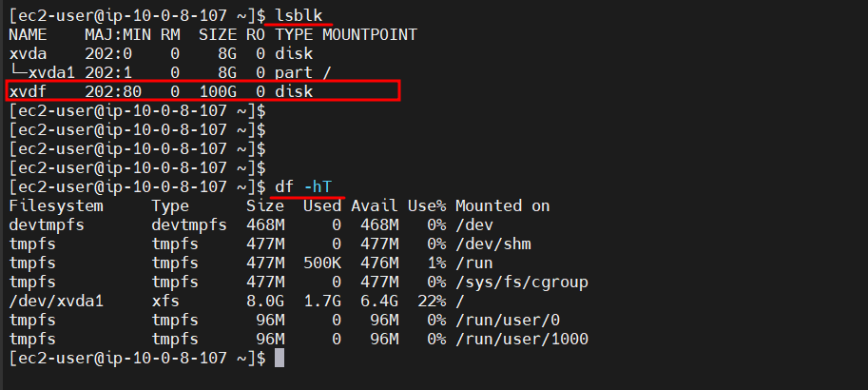Click the RM column header
868x390 pixels.
[x=170, y=35]
